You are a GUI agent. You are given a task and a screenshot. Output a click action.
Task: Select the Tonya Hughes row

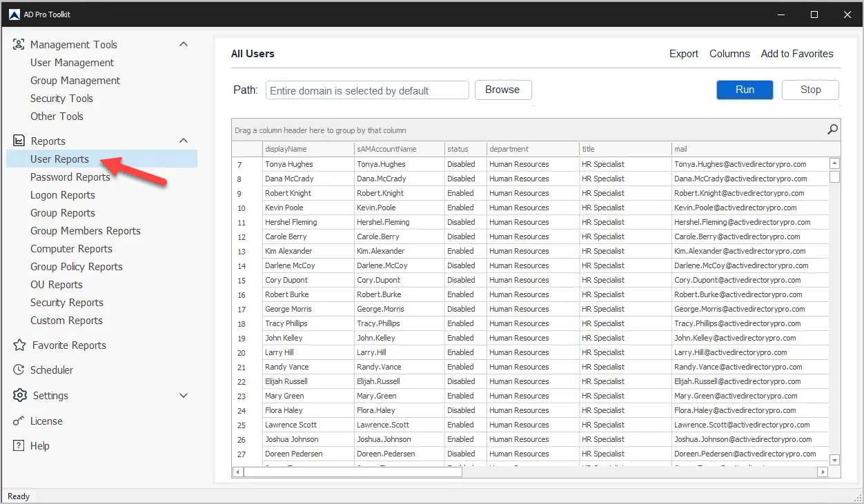click(x=530, y=164)
